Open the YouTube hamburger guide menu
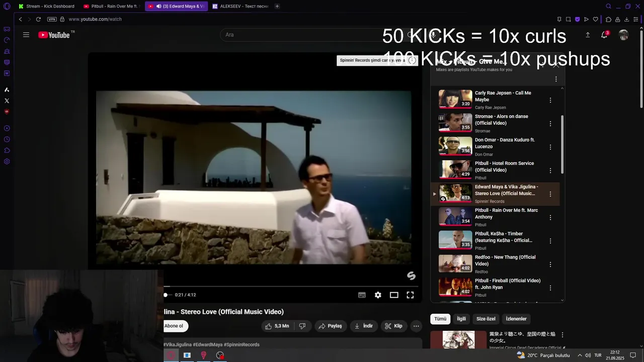Screen dimensions: 644x362 click(26, 35)
